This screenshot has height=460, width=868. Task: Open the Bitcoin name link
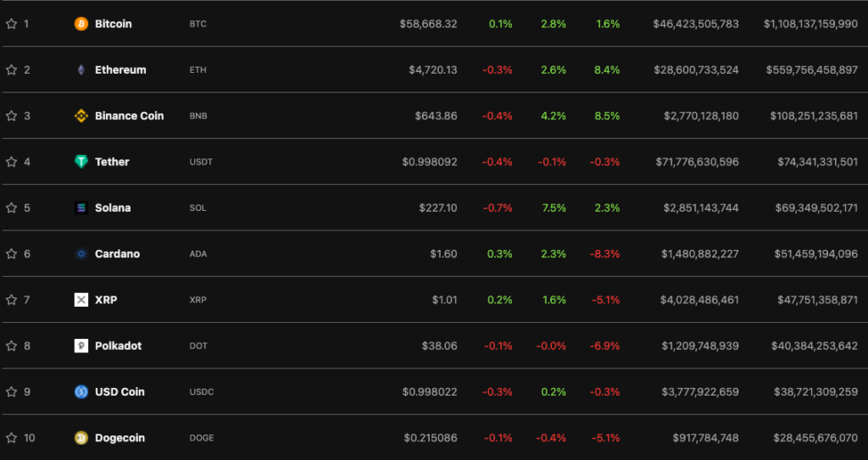(x=114, y=24)
